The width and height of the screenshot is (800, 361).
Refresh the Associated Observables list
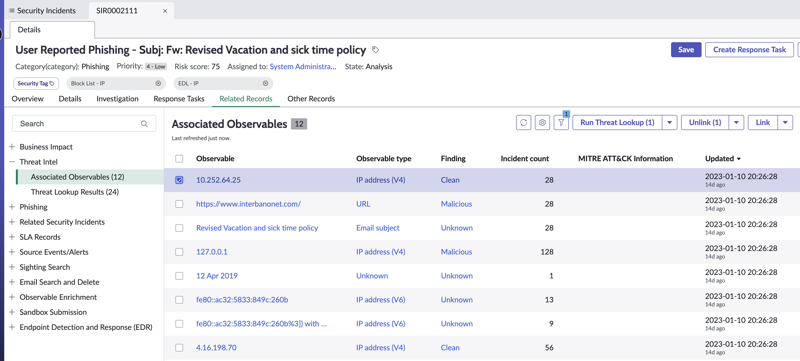pyautogui.click(x=523, y=122)
